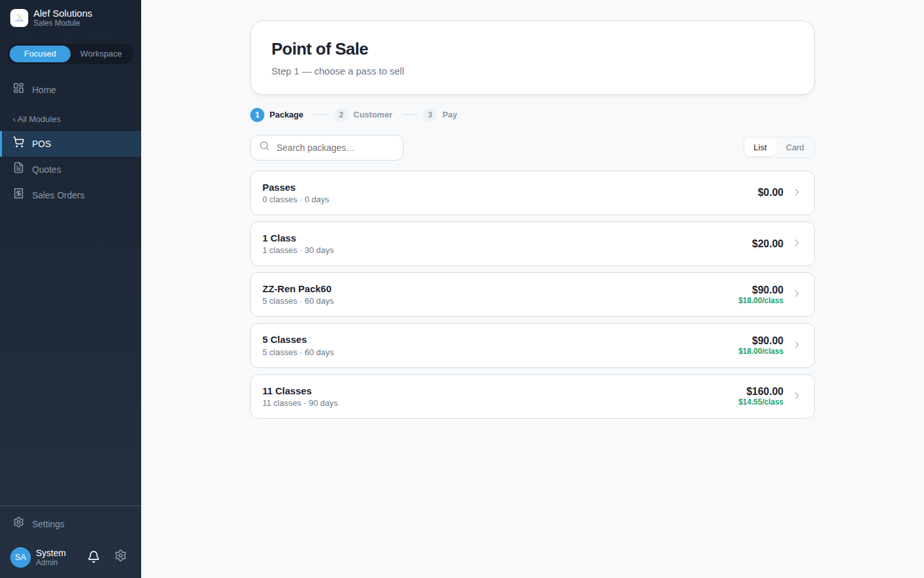The height and width of the screenshot is (578, 924).
Task: Select the Passes package name
Action: (279, 188)
